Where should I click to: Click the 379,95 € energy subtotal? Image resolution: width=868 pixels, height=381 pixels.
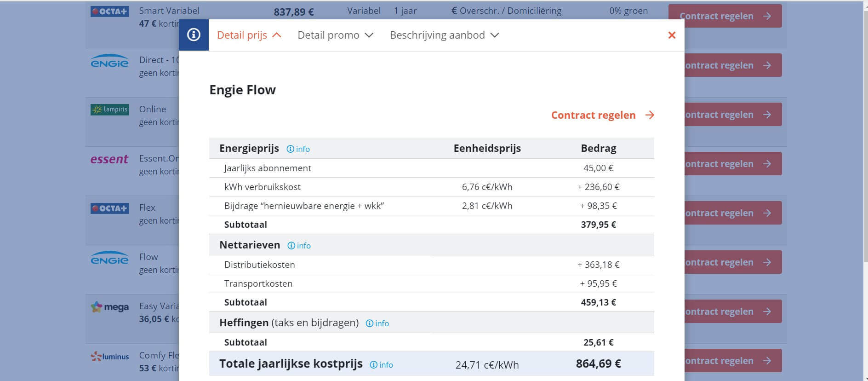point(598,225)
